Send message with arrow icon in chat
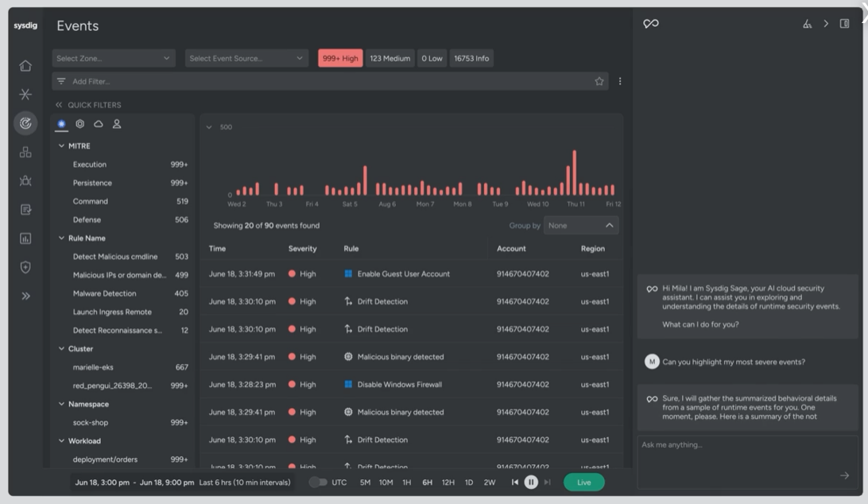This screenshot has width=868, height=504. (844, 475)
